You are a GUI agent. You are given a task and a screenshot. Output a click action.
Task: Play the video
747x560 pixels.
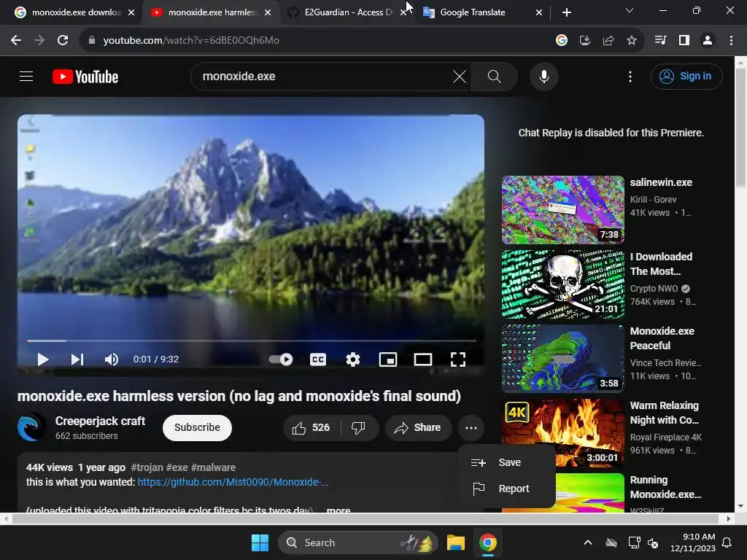click(43, 359)
